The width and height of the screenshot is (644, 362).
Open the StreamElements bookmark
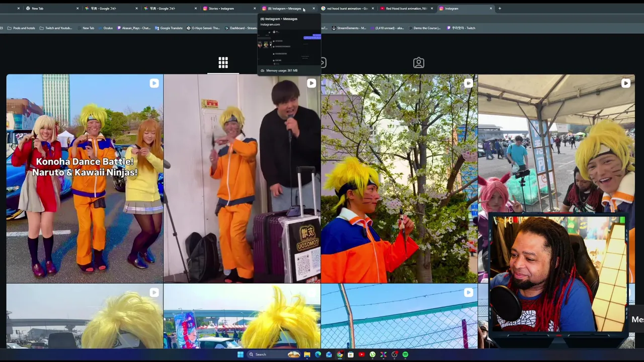pyautogui.click(x=349, y=28)
